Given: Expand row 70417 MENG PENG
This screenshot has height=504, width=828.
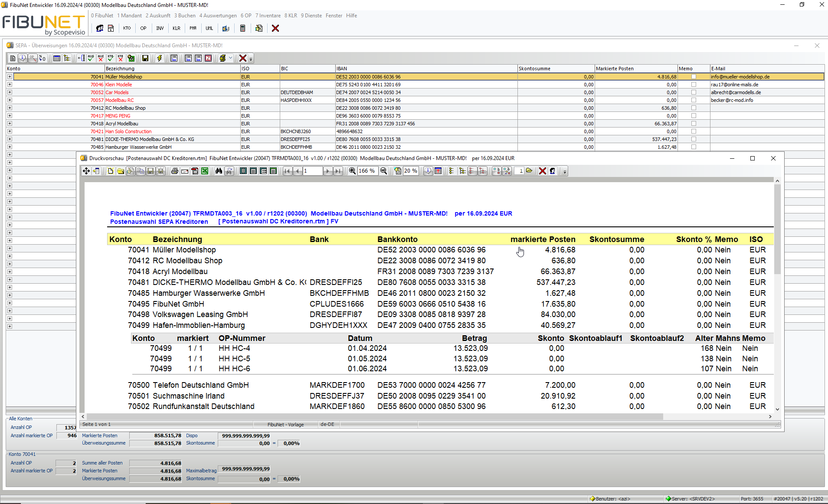Looking at the screenshot, I should click(10, 116).
